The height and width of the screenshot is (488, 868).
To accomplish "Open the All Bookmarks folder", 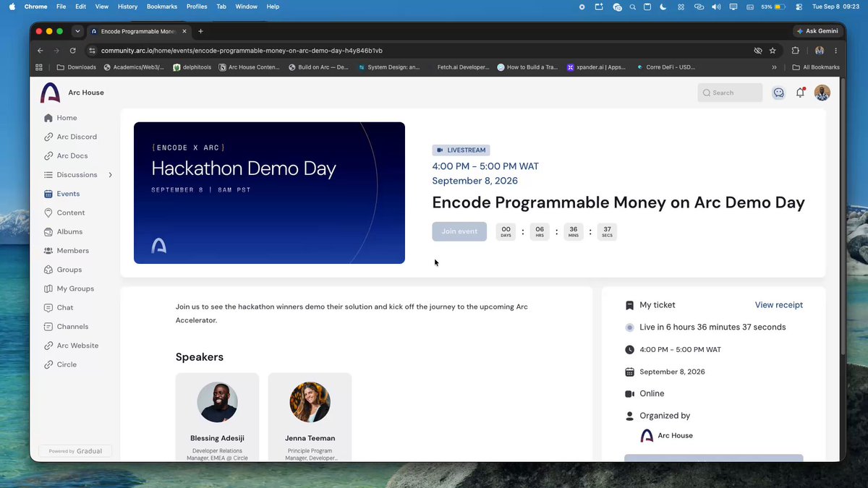I will (816, 67).
